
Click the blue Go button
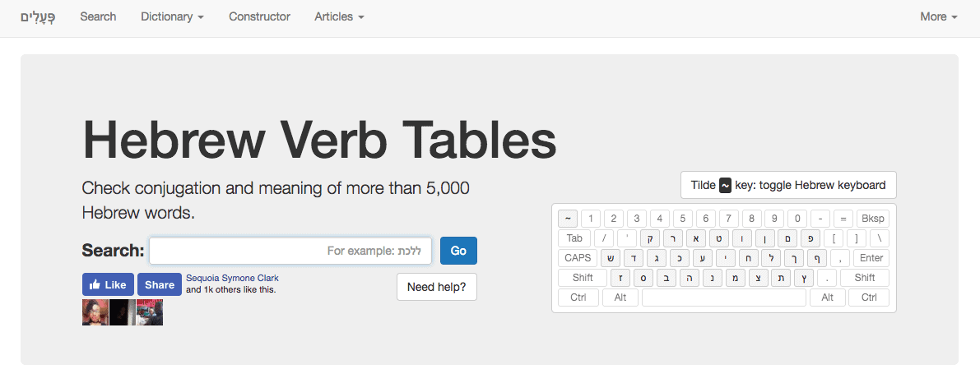point(459,251)
